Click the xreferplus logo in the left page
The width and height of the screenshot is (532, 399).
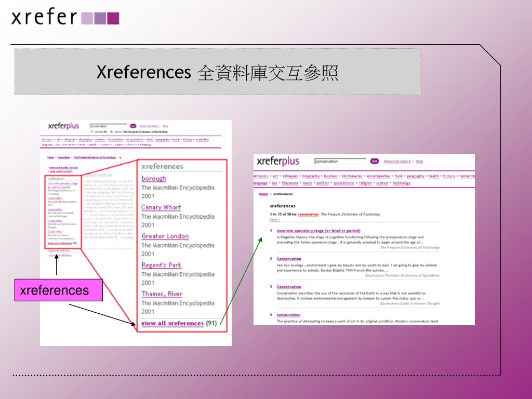click(x=63, y=126)
